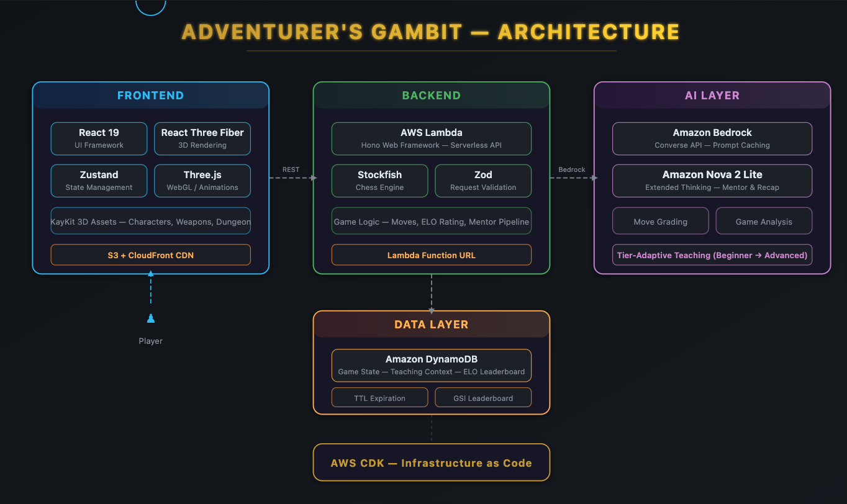The width and height of the screenshot is (847, 504).
Task: Click the Game Analysis box
Action: pyautogui.click(x=764, y=221)
